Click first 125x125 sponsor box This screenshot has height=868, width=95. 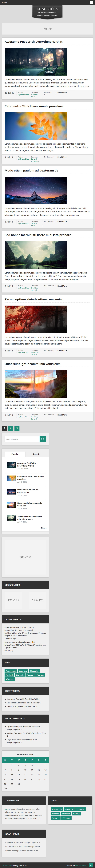(x=13, y=600)
